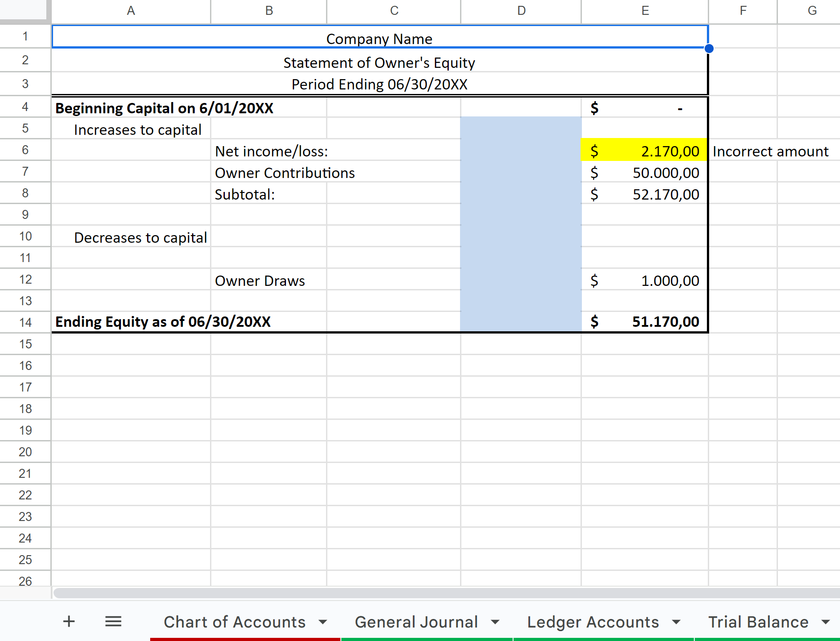Select row 6 header

coord(25,150)
